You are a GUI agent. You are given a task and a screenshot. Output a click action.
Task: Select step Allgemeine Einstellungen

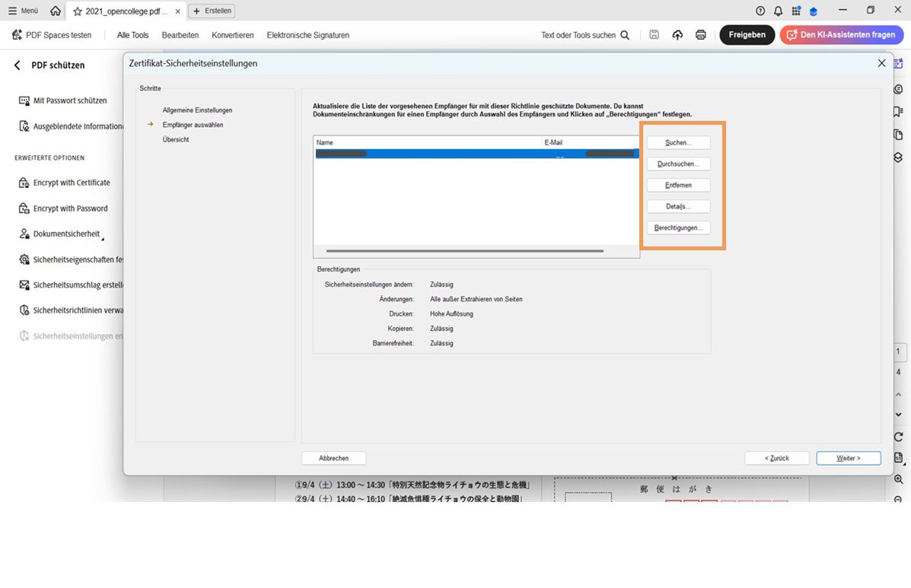click(x=198, y=110)
